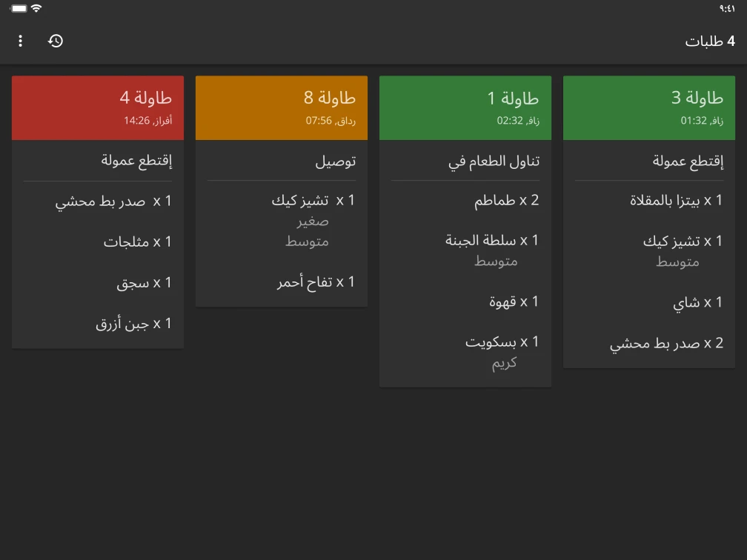Select the green header of طاولة 3

pos(648,107)
